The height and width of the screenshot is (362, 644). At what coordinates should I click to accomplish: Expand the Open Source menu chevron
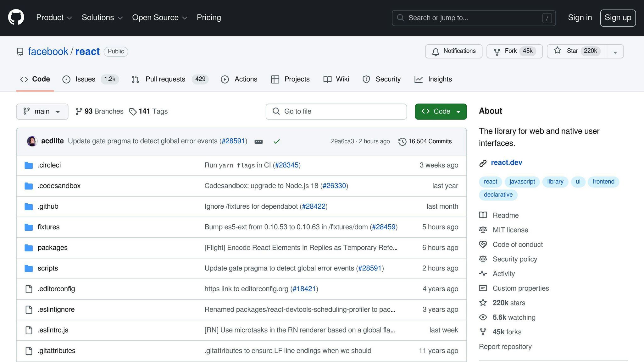tap(185, 18)
